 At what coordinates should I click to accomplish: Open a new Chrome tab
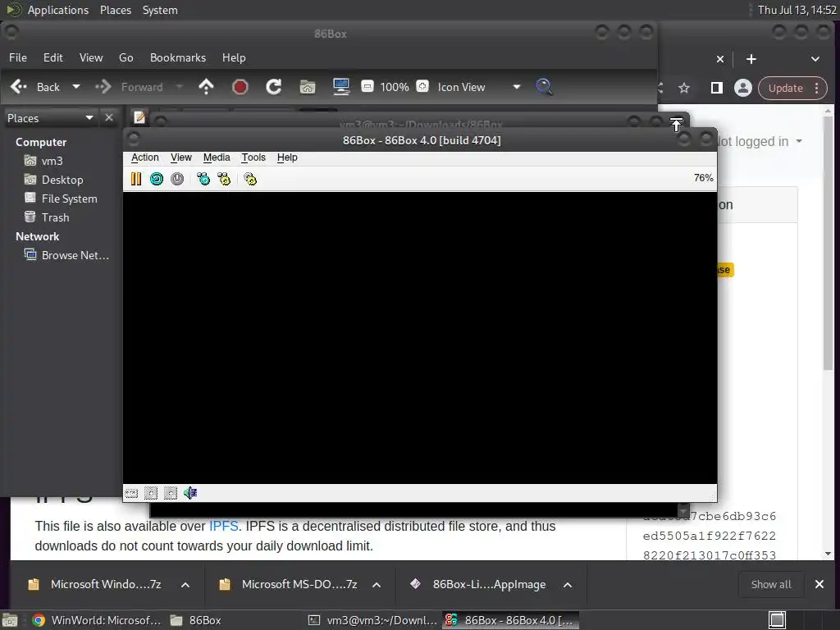pyautogui.click(x=751, y=59)
